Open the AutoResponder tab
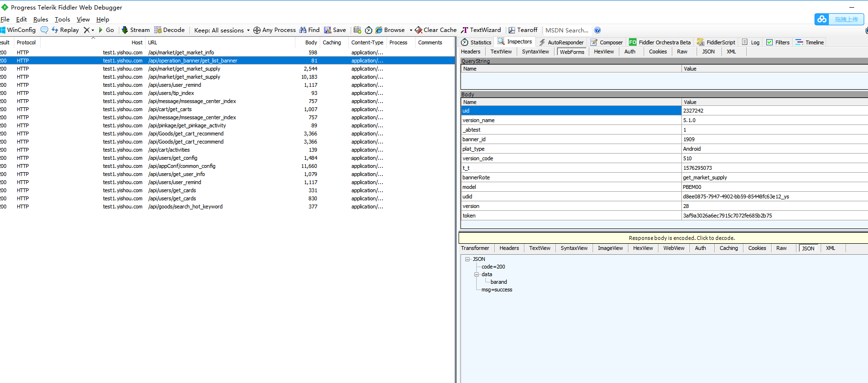 (x=561, y=42)
